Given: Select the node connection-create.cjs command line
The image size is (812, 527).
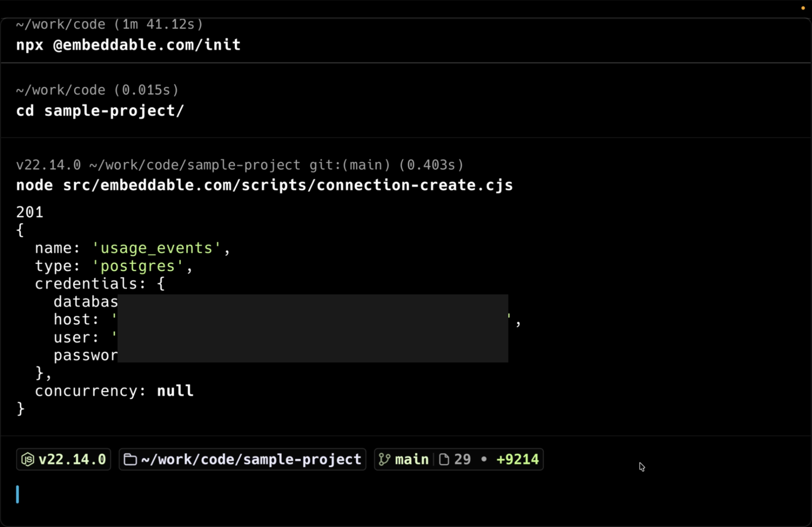Looking at the screenshot, I should 264,185.
